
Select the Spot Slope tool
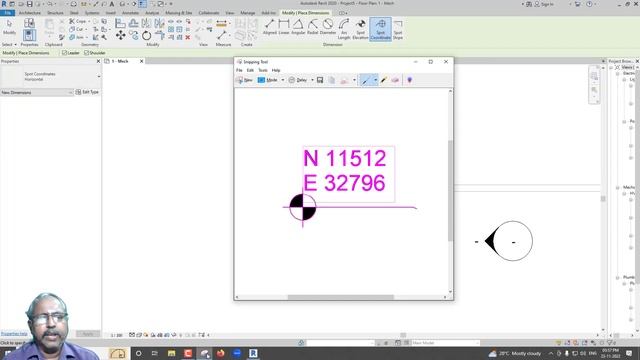click(398, 29)
